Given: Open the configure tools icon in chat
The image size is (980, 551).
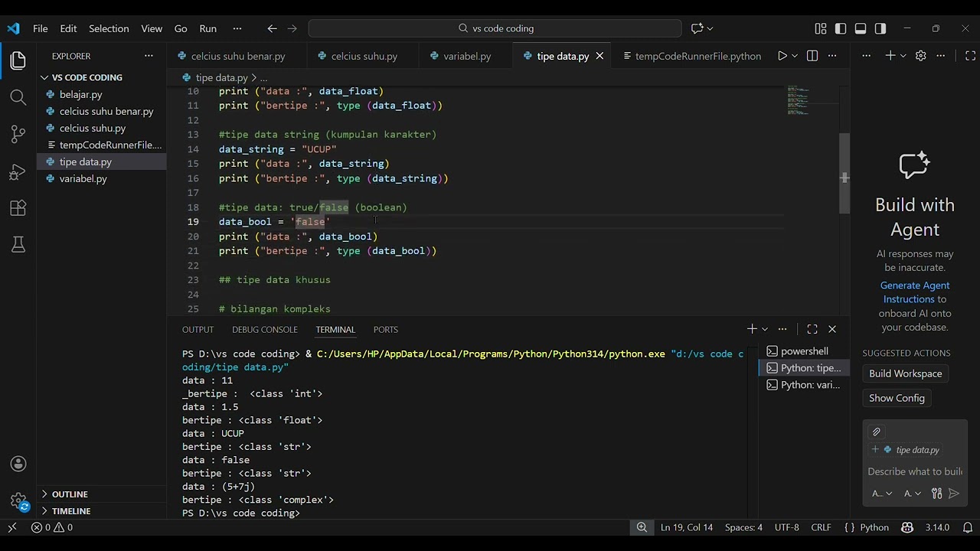Looking at the screenshot, I should coord(936,494).
